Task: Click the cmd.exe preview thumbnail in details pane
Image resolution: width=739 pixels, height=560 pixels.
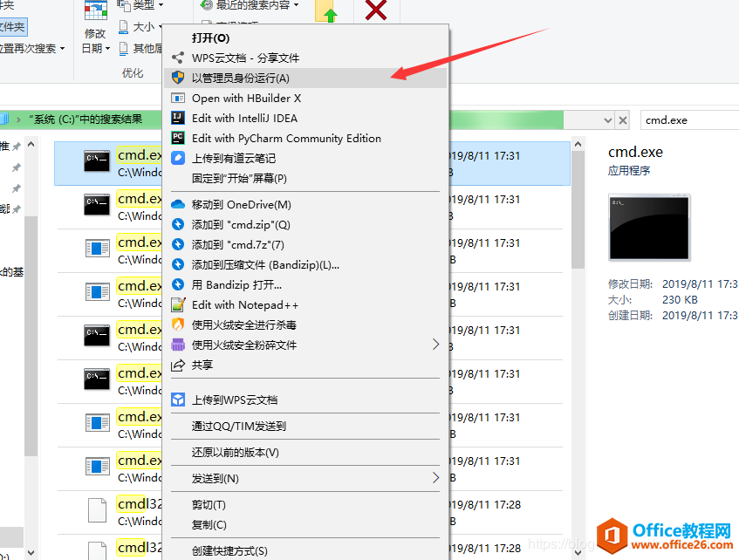Action: coord(649,227)
